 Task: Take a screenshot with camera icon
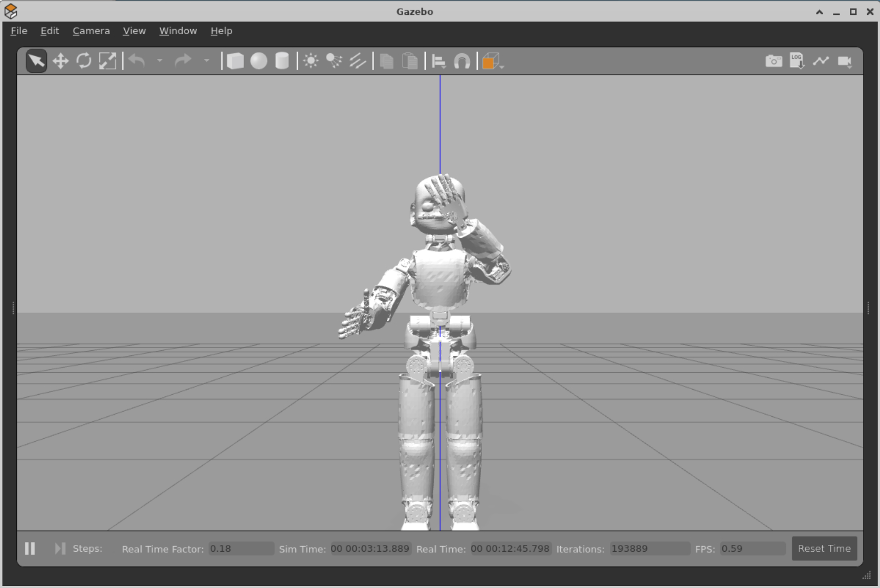pos(774,61)
